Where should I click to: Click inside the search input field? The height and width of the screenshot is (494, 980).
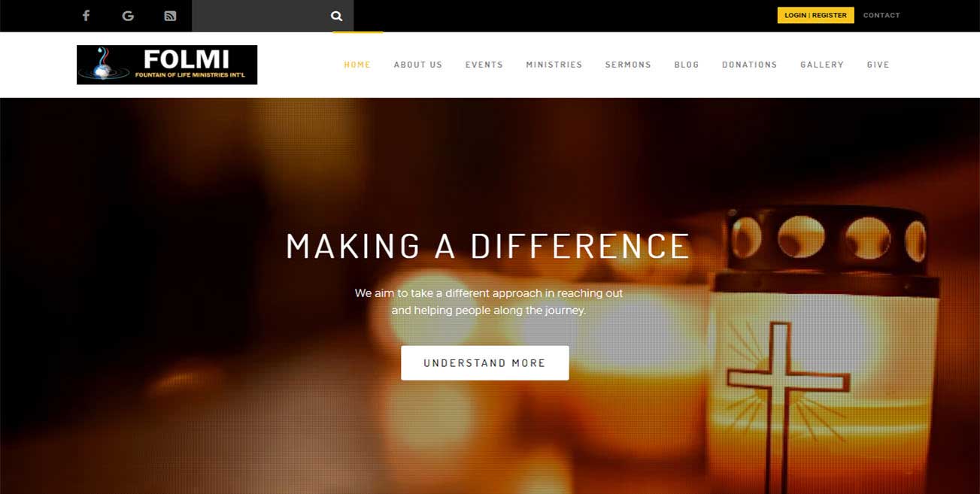259,16
